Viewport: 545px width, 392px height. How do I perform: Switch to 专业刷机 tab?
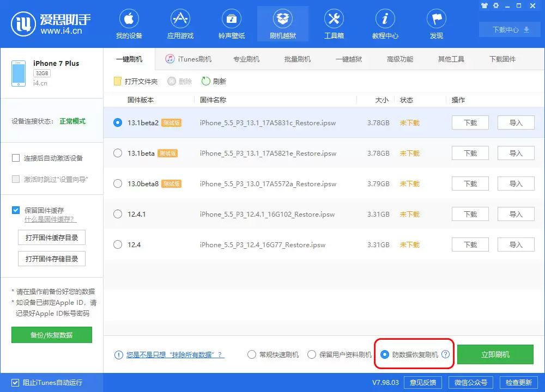coord(246,59)
